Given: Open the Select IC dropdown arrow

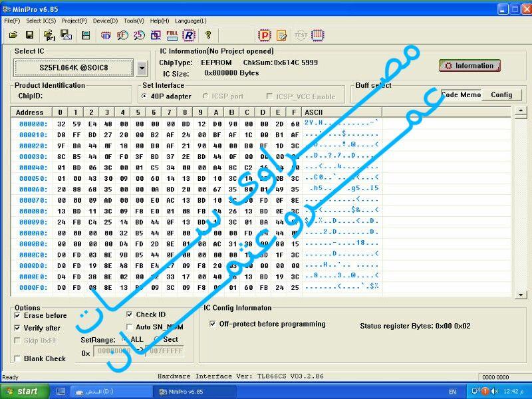Looking at the screenshot, I should [142, 68].
